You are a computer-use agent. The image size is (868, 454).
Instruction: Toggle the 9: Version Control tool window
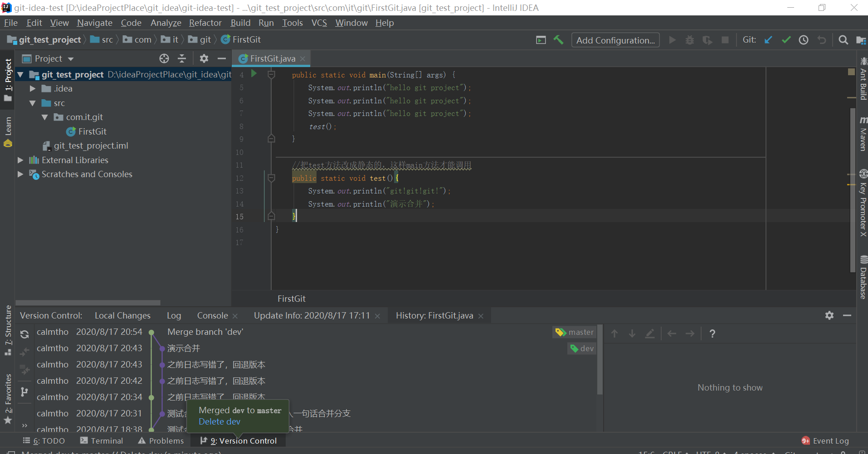point(239,441)
